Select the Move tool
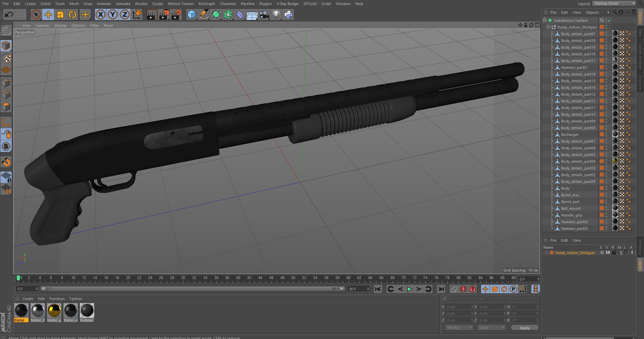Screen dimensions: 644x339 pos(48,14)
